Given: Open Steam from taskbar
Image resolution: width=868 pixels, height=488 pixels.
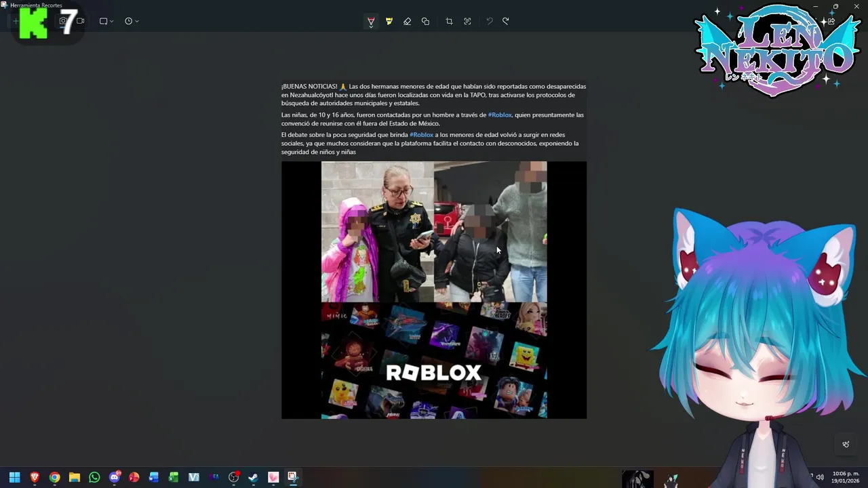Looking at the screenshot, I should point(253,477).
